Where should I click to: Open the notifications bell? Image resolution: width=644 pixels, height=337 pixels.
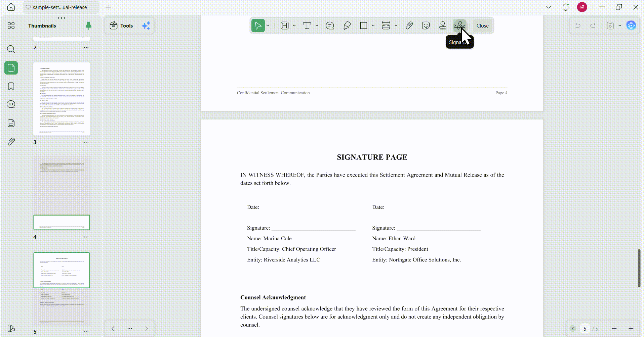(566, 7)
